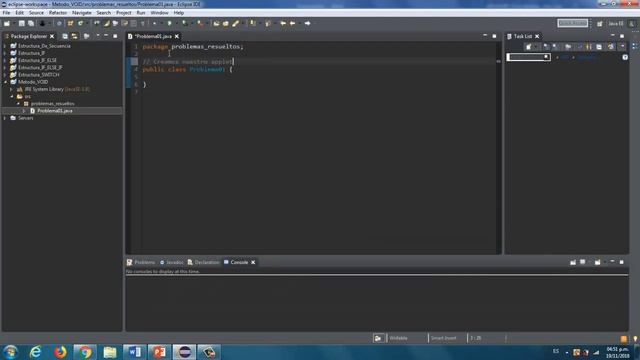Open Google Chrome from the taskbar

point(85,352)
